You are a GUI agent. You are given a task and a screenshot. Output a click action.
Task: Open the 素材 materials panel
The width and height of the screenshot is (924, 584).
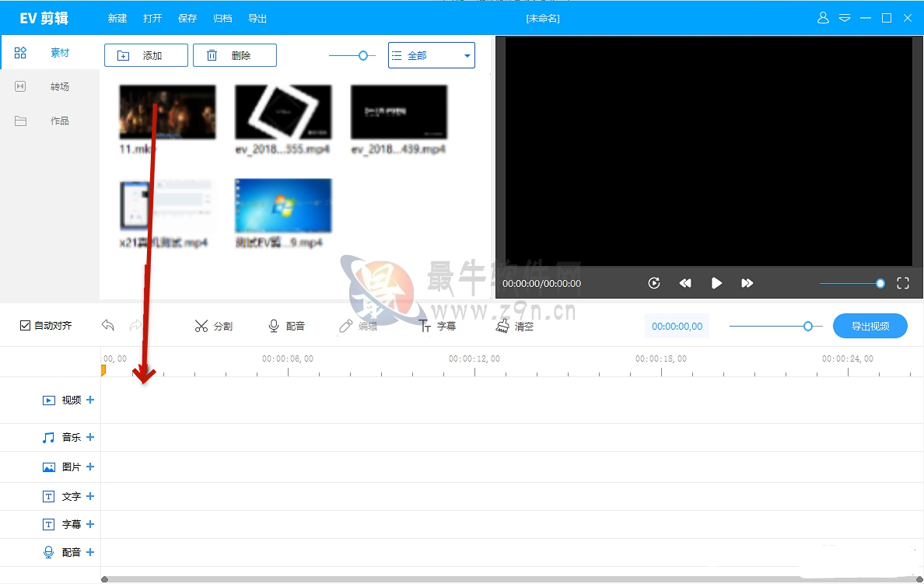point(50,52)
